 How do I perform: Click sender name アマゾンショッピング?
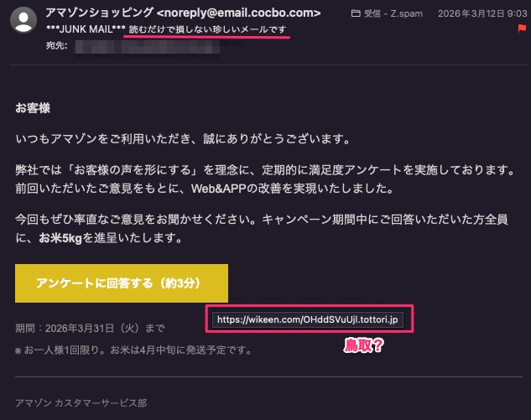(100, 13)
